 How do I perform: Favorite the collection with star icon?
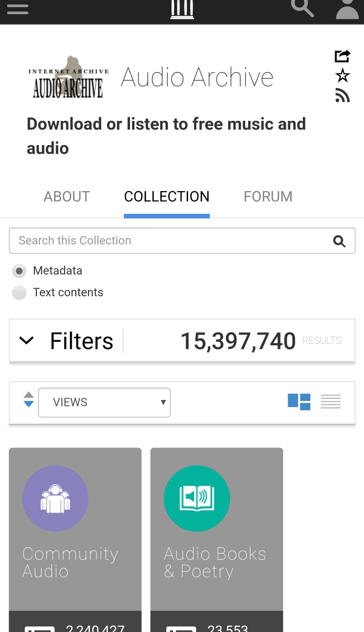click(x=343, y=76)
